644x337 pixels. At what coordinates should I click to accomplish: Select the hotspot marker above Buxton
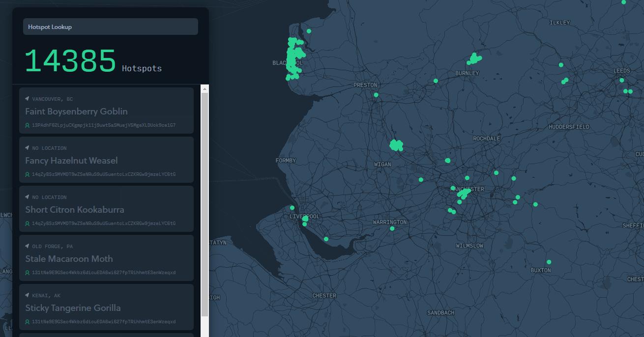(549, 262)
